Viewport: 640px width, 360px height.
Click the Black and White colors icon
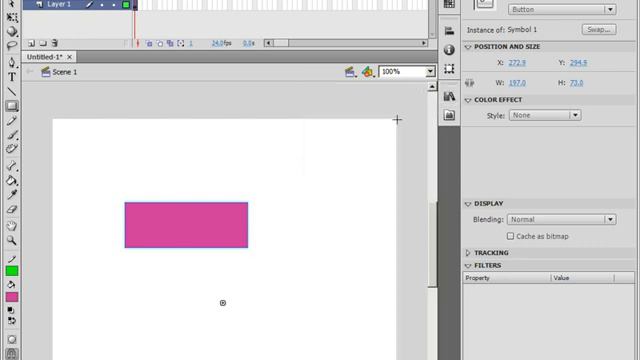coord(11,311)
